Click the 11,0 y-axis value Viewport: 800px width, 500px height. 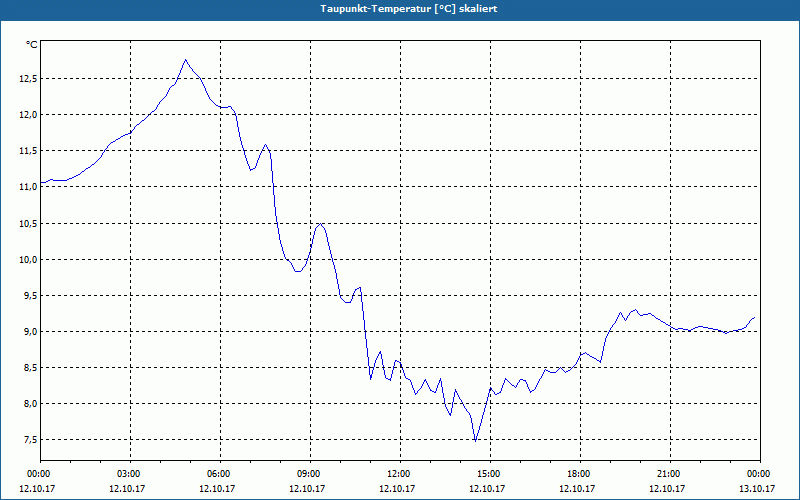click(x=29, y=187)
